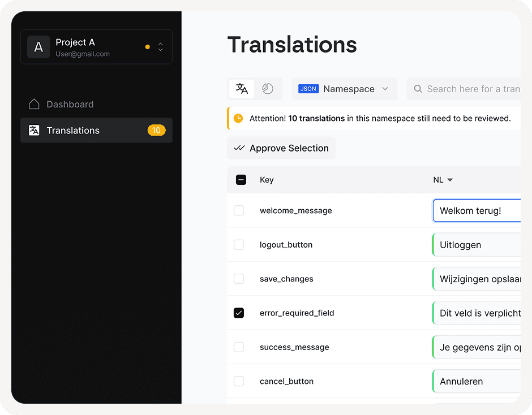Click the double-check approve icon
Screen dimensions: 532x415
[239, 148]
